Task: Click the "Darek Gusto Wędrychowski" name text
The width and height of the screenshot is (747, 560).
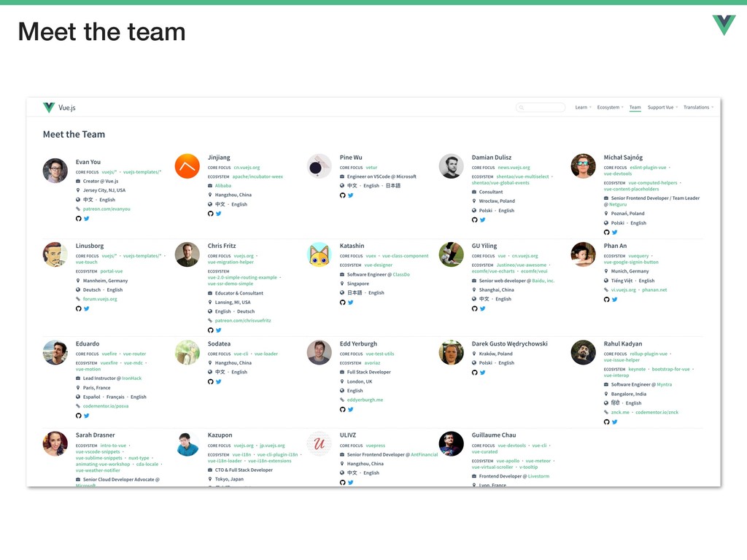Action: tap(510, 344)
